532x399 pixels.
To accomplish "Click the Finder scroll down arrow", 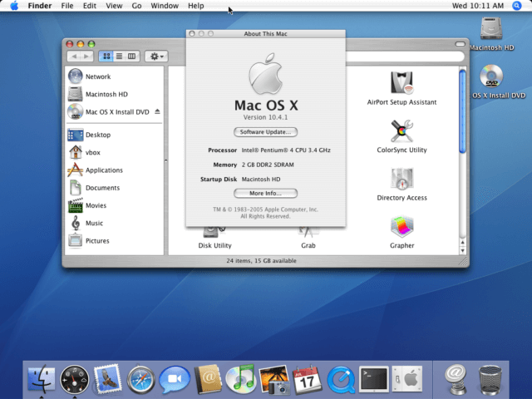I will point(462,251).
